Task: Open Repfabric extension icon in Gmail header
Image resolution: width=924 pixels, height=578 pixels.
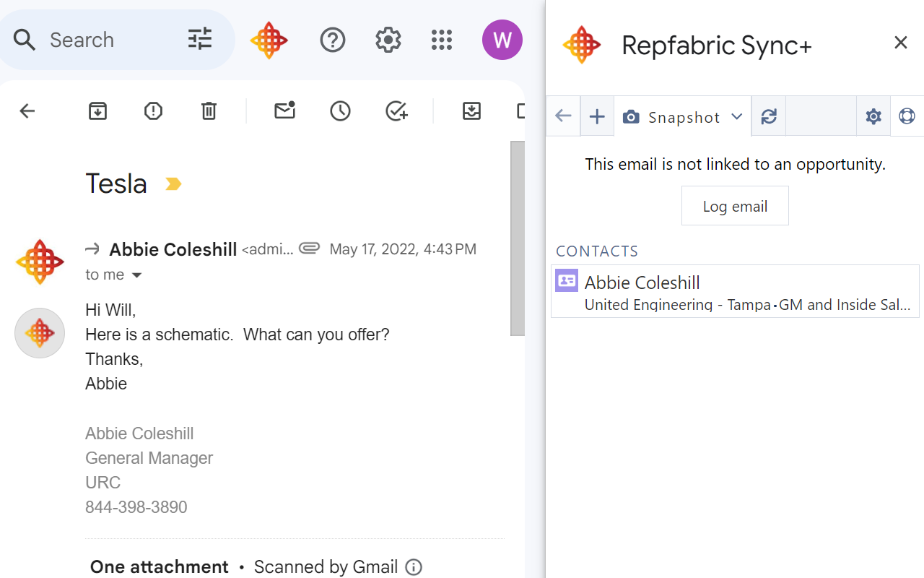Action: tap(269, 40)
